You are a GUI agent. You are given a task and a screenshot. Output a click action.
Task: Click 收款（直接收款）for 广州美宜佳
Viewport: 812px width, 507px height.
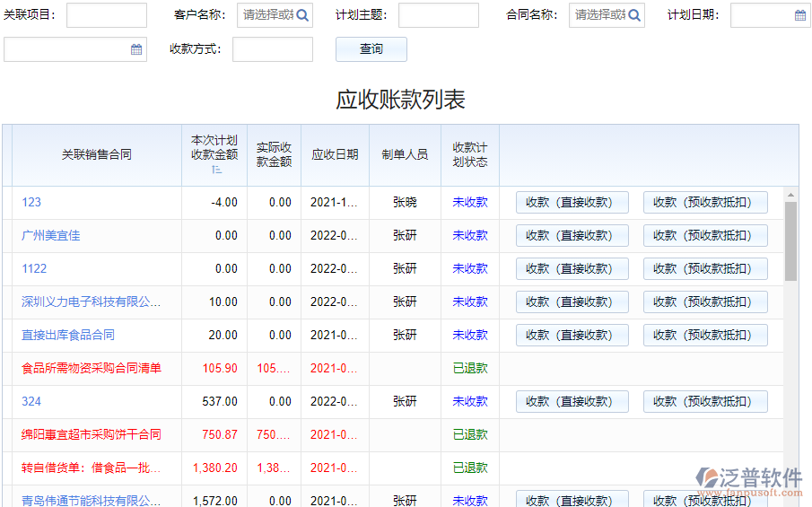pyautogui.click(x=572, y=236)
